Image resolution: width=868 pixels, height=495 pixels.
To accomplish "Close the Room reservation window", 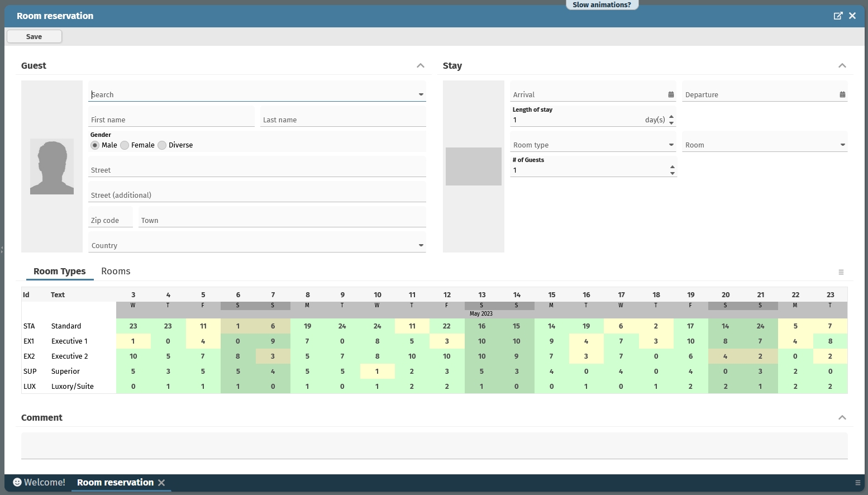I will 852,16.
